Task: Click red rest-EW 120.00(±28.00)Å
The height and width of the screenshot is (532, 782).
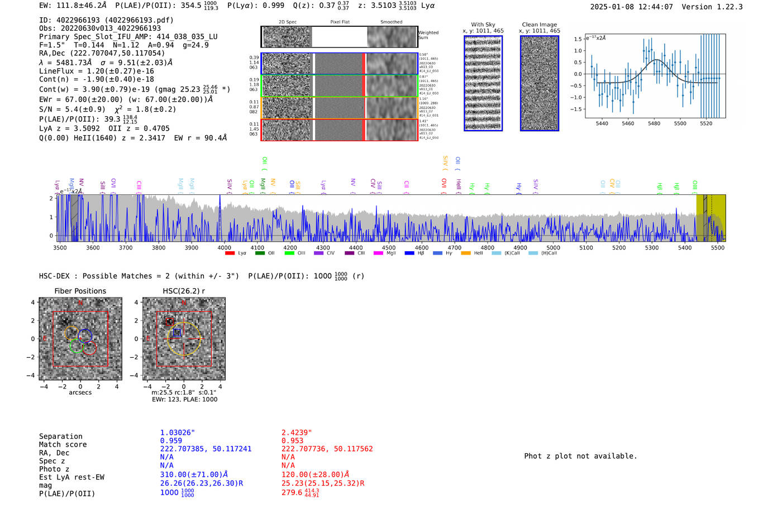Action: [x=316, y=475]
